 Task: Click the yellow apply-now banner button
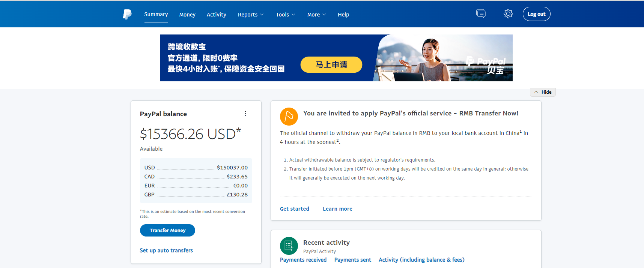point(331,64)
